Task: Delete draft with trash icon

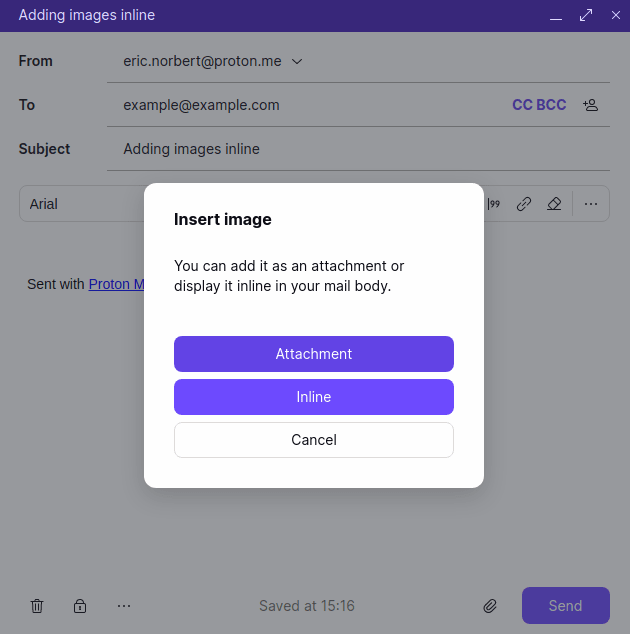Action: click(37, 606)
